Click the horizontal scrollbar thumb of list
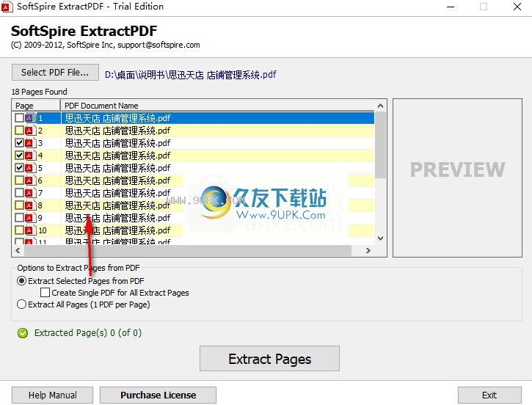Screen dimensions: 532x405 click(188, 251)
